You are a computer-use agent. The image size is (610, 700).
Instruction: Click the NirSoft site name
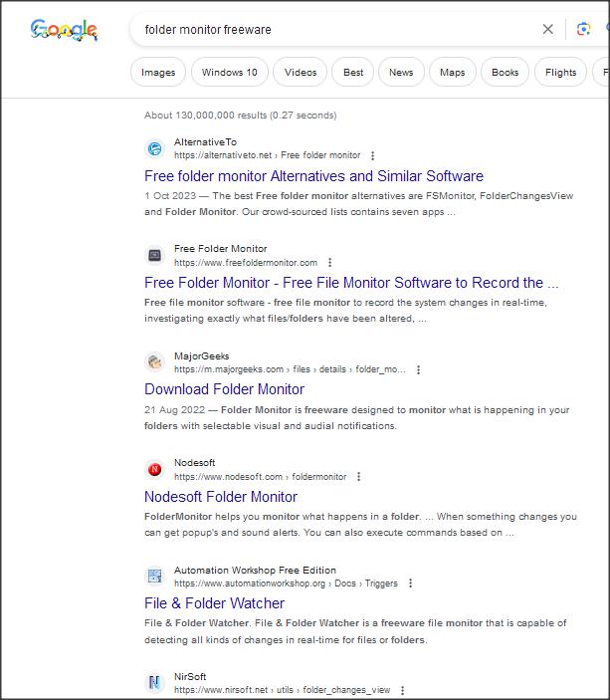tap(190, 676)
